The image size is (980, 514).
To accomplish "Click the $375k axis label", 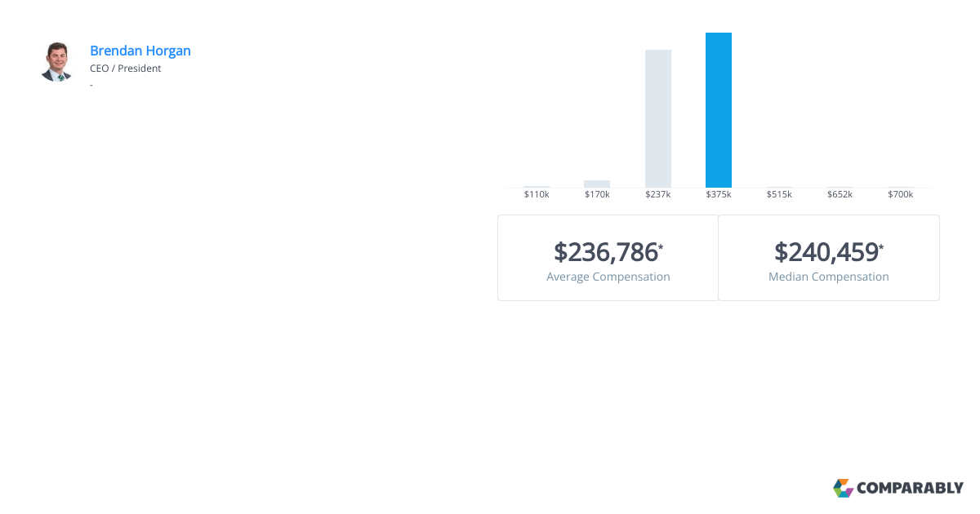I will coord(719,195).
